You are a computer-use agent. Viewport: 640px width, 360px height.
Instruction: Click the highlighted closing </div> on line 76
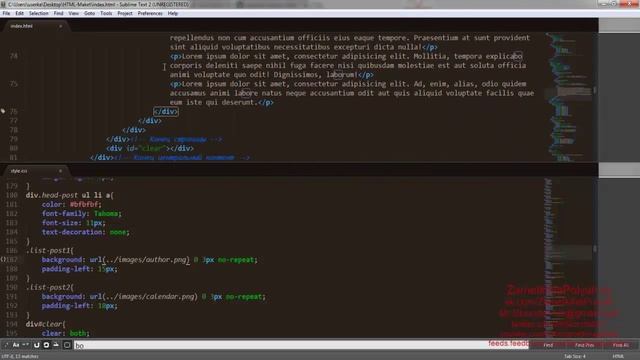(x=166, y=111)
